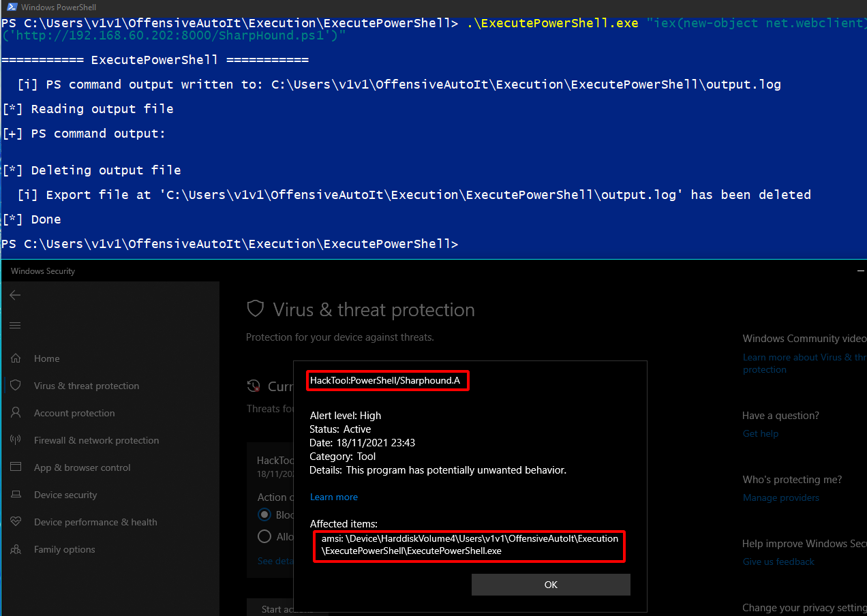The image size is (867, 616).
Task: Click 'Protection for your device against threats.' subtitle
Action: click(339, 337)
